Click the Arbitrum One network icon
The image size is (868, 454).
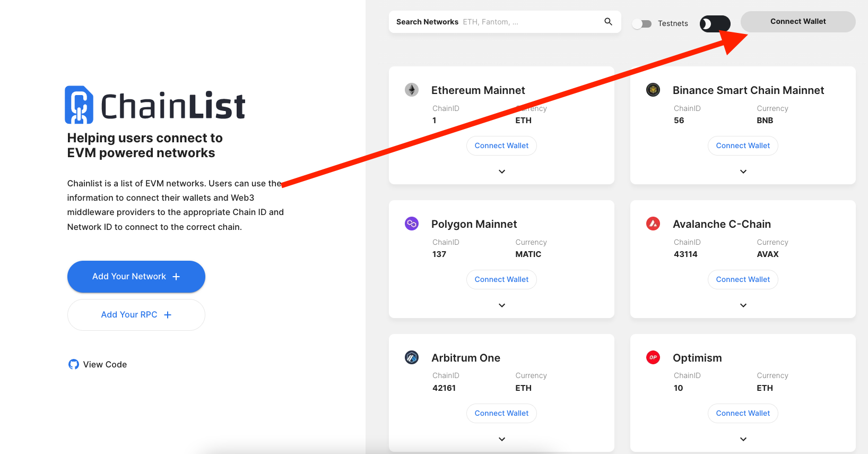pos(411,357)
